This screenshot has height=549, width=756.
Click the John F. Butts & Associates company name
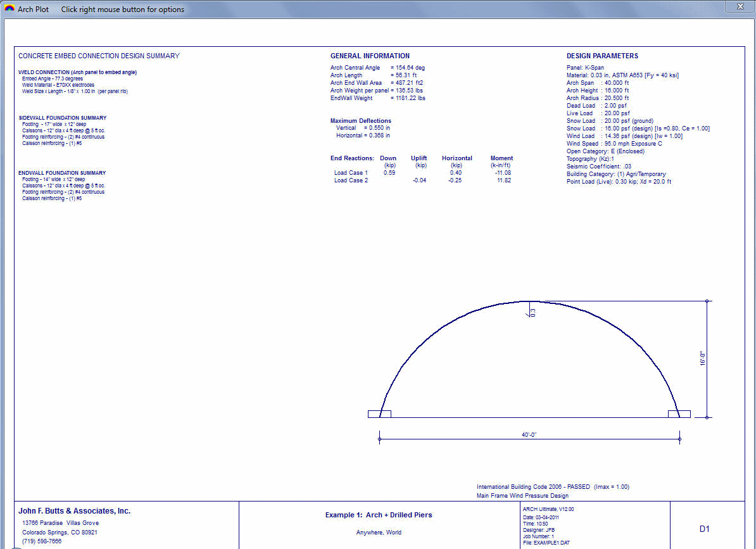[74, 511]
